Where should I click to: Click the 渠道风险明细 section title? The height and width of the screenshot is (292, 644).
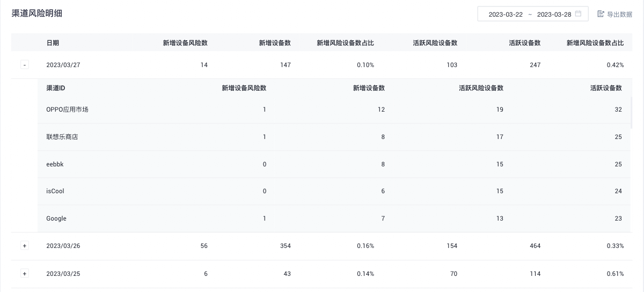pyautogui.click(x=37, y=13)
